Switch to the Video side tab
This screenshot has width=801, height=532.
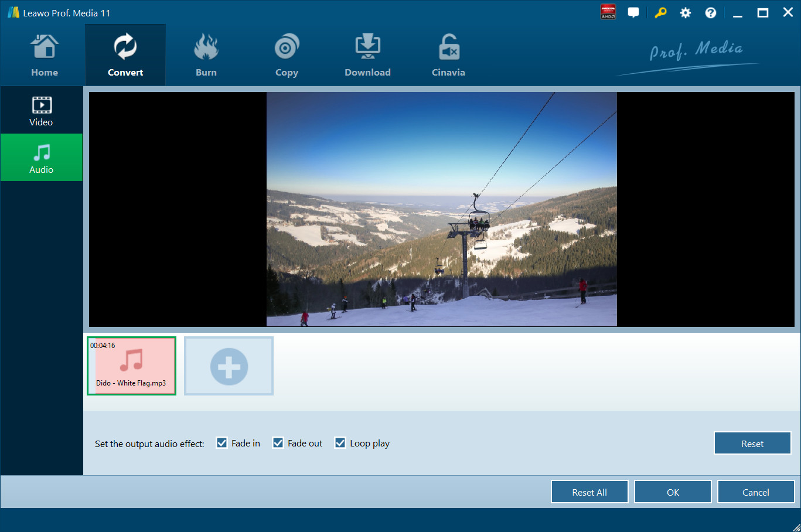tap(41, 111)
